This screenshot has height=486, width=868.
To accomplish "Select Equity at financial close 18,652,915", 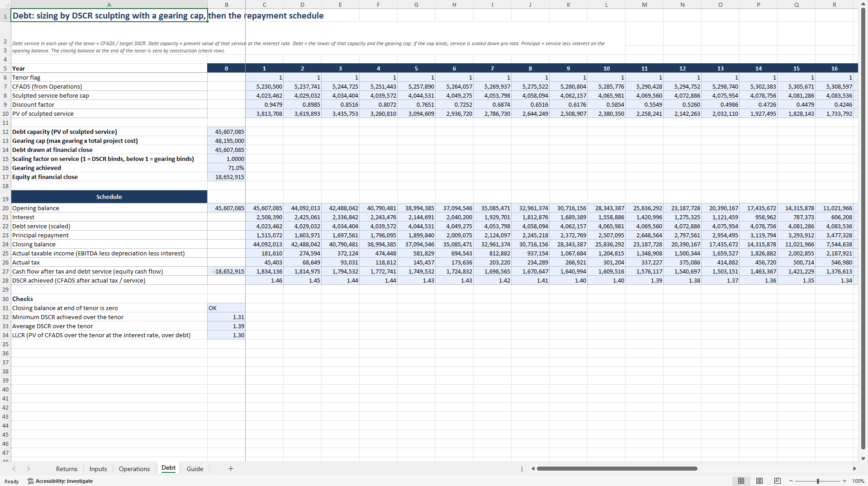I will [x=226, y=177].
